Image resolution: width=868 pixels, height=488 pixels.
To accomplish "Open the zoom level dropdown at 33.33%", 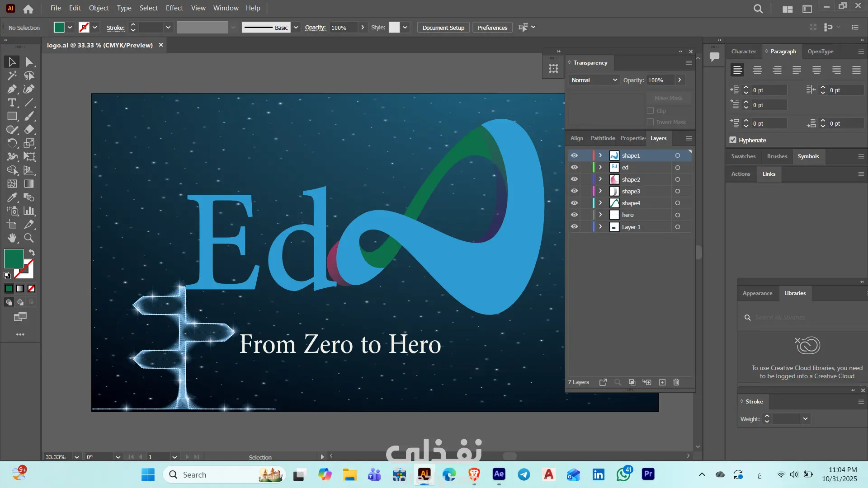I will [x=77, y=457].
